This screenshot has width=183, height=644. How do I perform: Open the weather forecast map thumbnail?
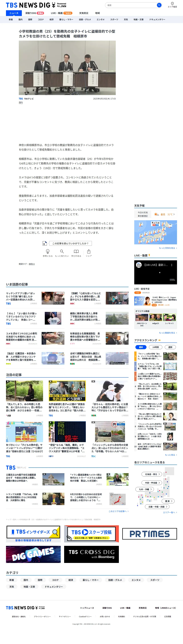point(155,232)
